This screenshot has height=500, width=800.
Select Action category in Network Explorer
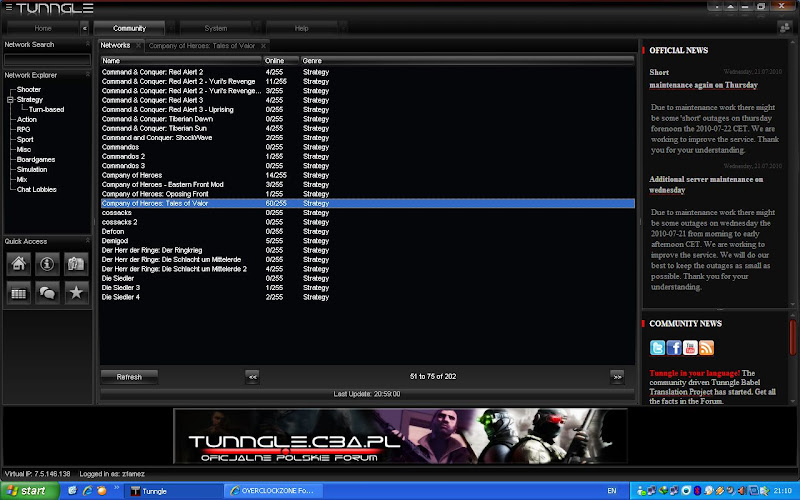tap(27, 119)
